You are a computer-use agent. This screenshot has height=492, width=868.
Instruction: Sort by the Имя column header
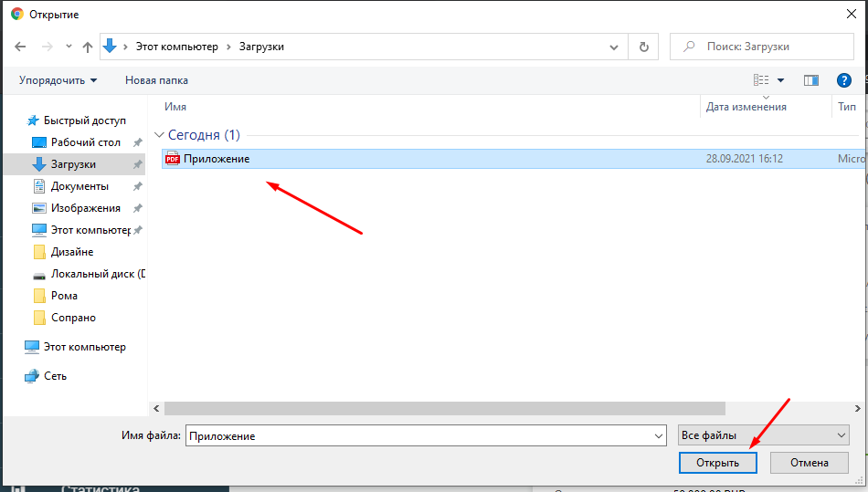pyautogui.click(x=175, y=107)
